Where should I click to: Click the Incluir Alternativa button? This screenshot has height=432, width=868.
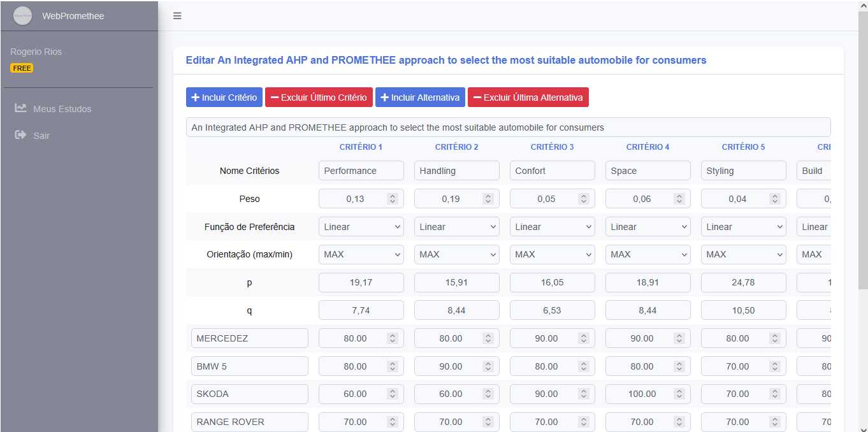[x=420, y=97]
